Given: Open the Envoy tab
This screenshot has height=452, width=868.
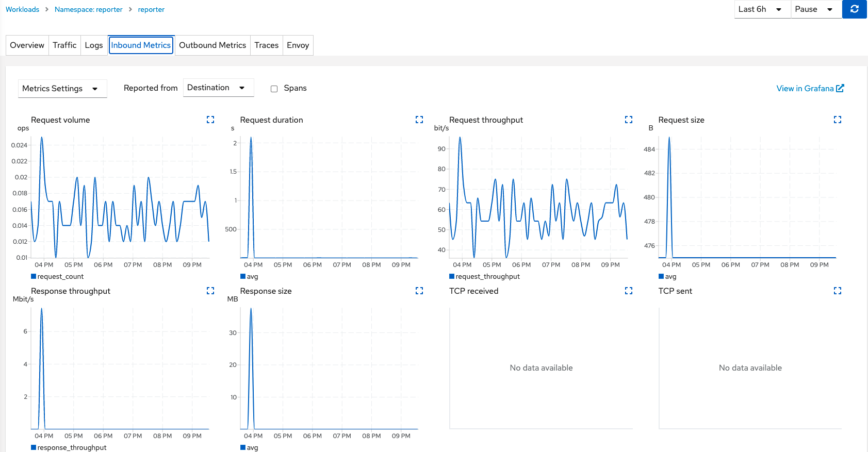Looking at the screenshot, I should [298, 45].
